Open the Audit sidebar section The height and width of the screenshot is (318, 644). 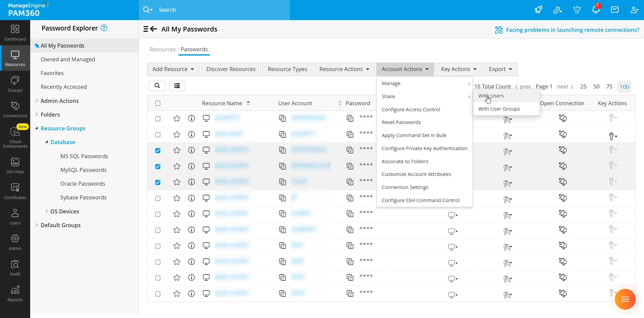point(15,268)
